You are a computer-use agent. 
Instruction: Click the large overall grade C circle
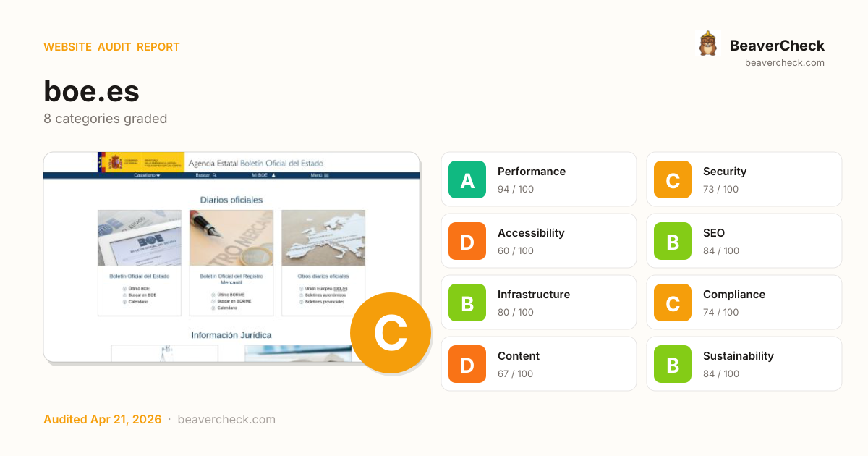(x=391, y=333)
